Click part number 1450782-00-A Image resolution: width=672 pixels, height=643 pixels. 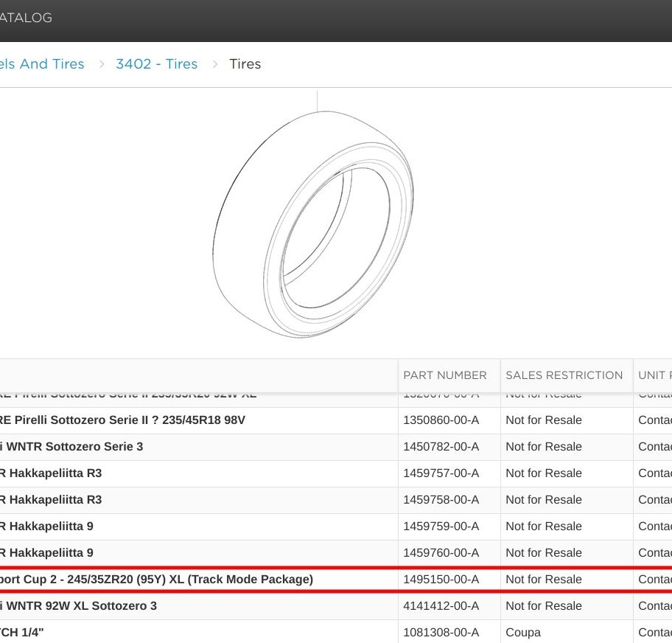(x=441, y=447)
